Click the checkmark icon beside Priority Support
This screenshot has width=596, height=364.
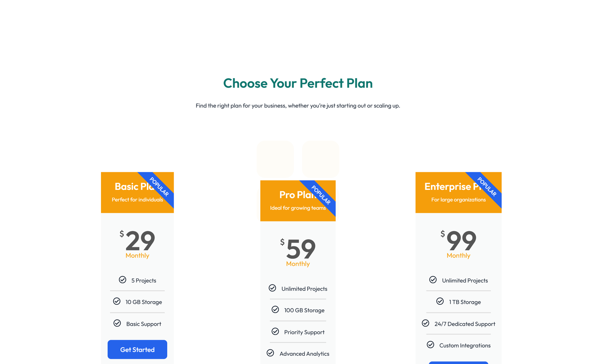[275, 331]
